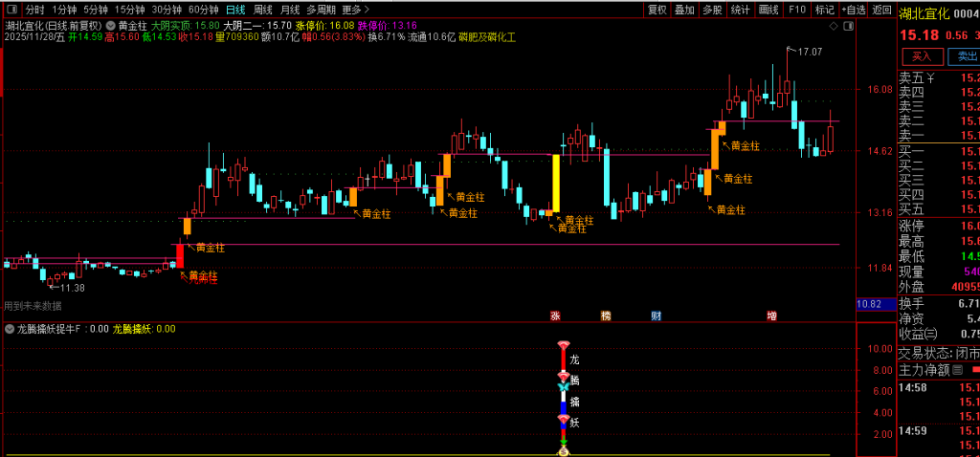Click the large yellow 黄金柱 candlestick bar
The image size is (980, 457).
555,183
